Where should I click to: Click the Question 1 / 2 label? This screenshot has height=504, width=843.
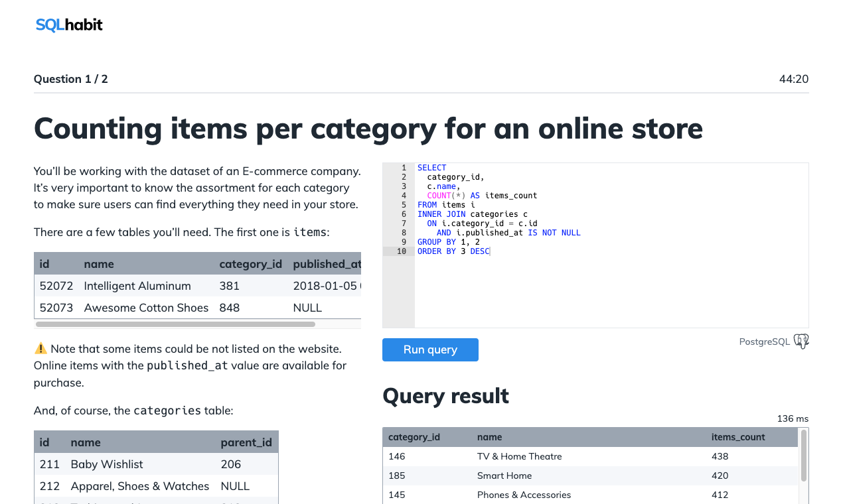(71, 79)
